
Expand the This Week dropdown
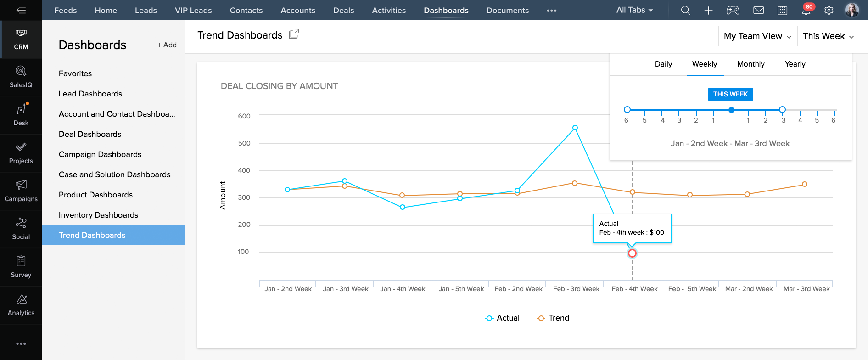pyautogui.click(x=828, y=36)
